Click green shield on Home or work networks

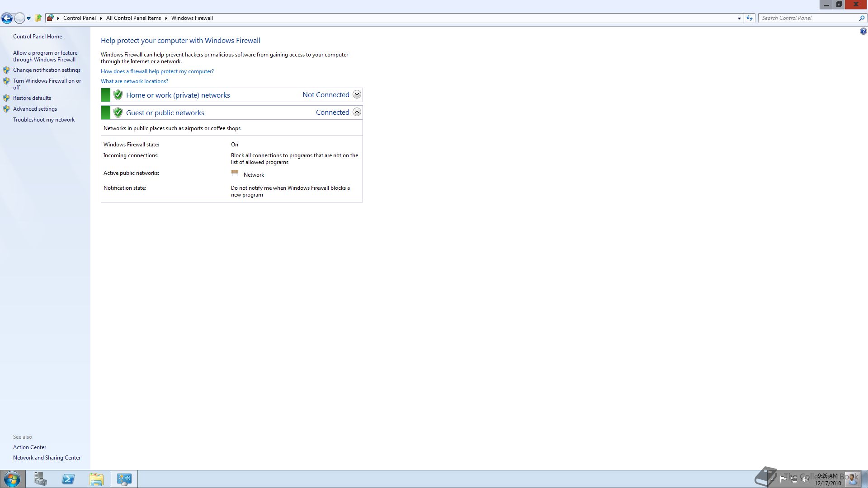[x=118, y=95]
